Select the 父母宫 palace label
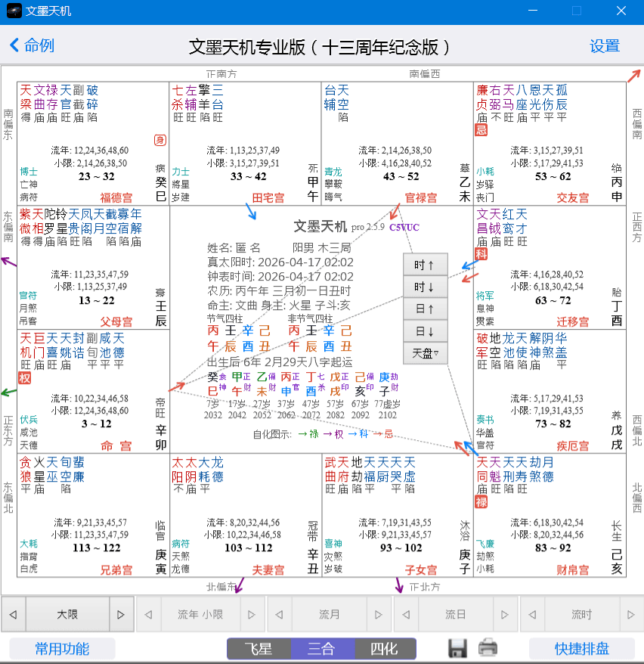The image size is (644, 664). 116,322
